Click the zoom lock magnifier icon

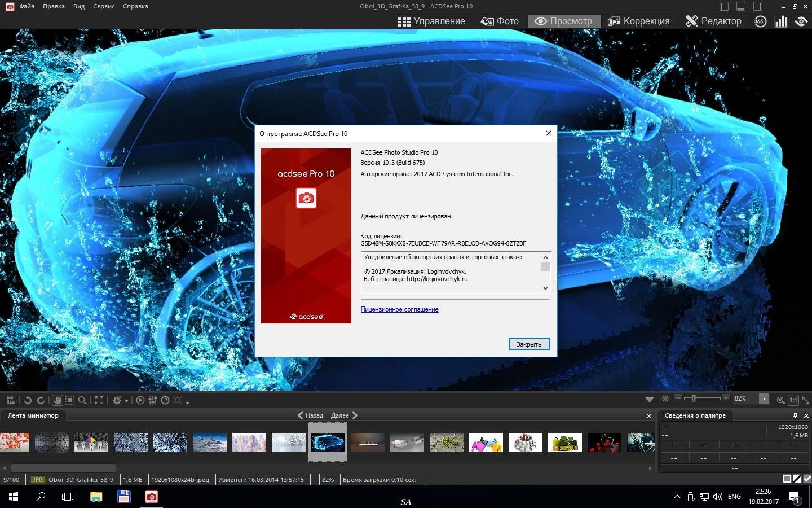(780, 400)
